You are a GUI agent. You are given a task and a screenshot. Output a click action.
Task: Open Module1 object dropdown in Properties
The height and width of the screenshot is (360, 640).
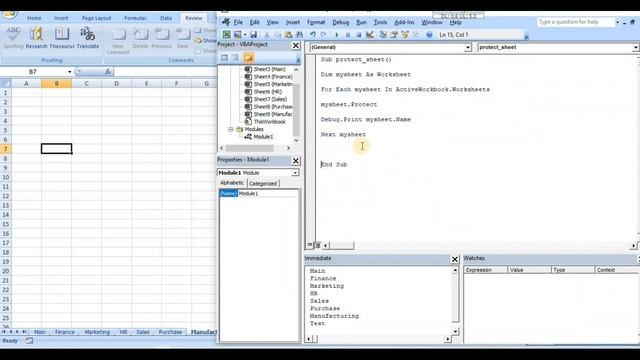tap(295, 173)
